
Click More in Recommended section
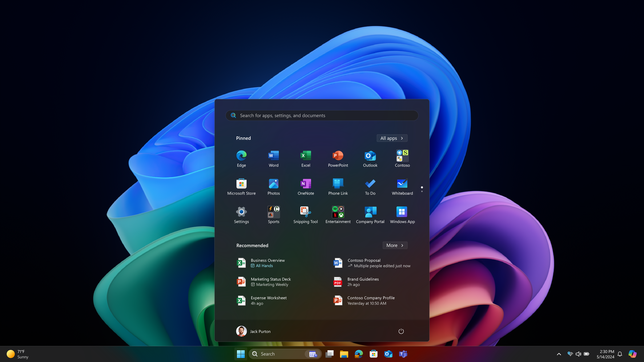coord(395,245)
